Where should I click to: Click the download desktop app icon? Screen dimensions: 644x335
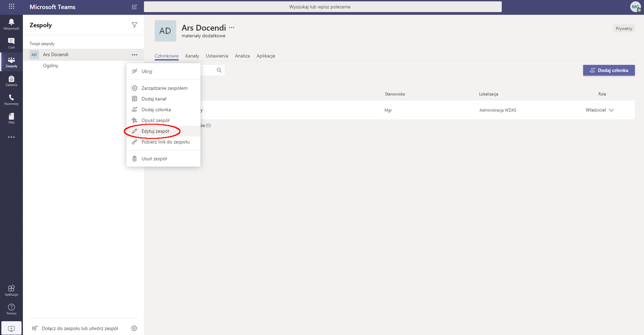(11, 328)
